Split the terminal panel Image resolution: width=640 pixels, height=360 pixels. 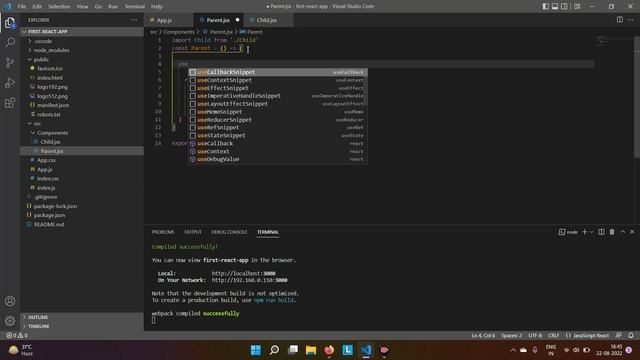click(x=601, y=232)
